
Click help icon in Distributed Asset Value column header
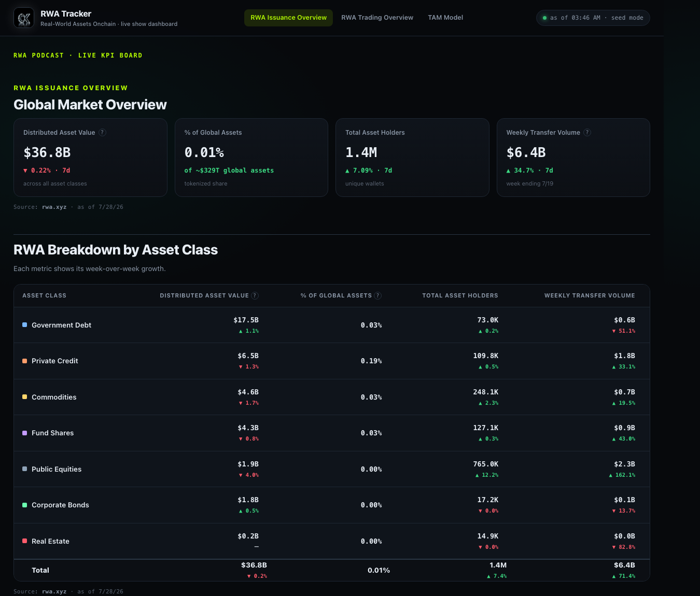[255, 295]
